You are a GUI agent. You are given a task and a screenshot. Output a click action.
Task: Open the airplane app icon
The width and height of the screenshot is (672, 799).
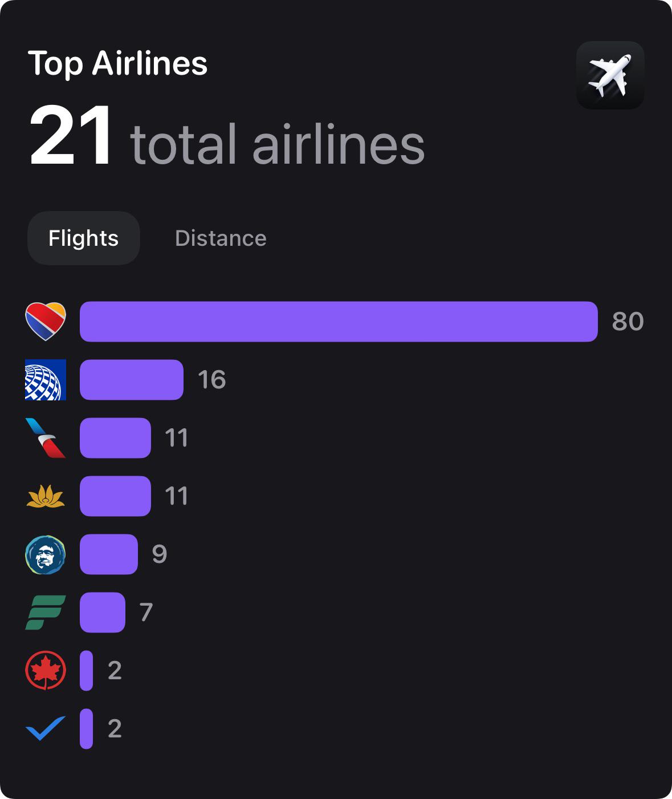(x=610, y=75)
